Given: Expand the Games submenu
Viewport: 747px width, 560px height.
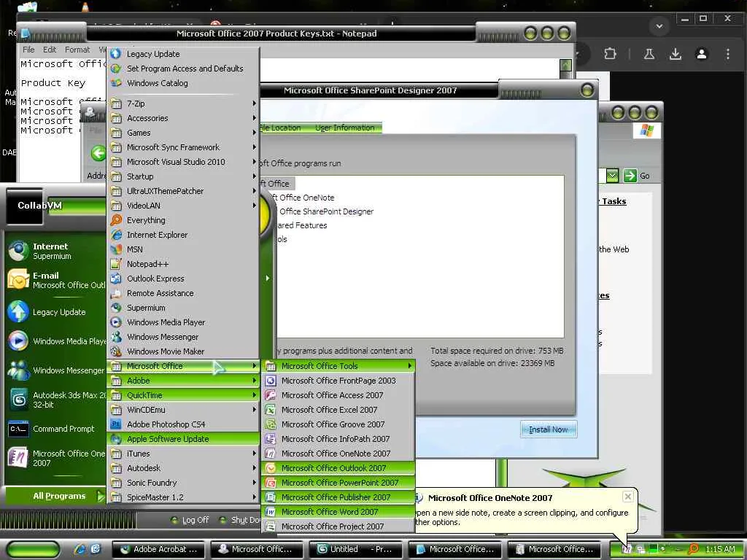Looking at the screenshot, I should tap(183, 133).
